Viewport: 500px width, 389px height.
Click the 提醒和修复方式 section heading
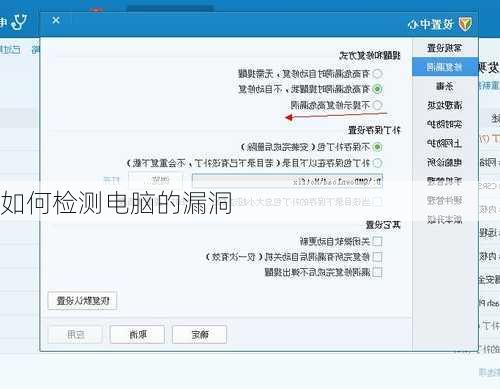(370, 56)
